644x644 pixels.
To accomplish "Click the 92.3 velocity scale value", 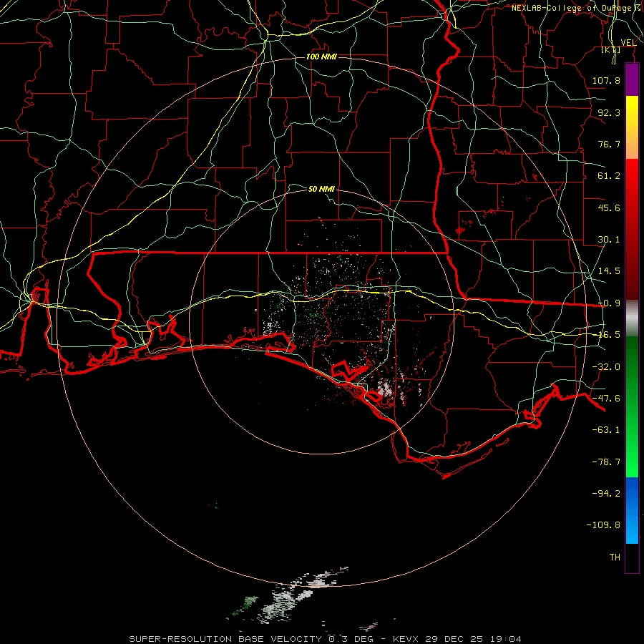I will 609,112.
